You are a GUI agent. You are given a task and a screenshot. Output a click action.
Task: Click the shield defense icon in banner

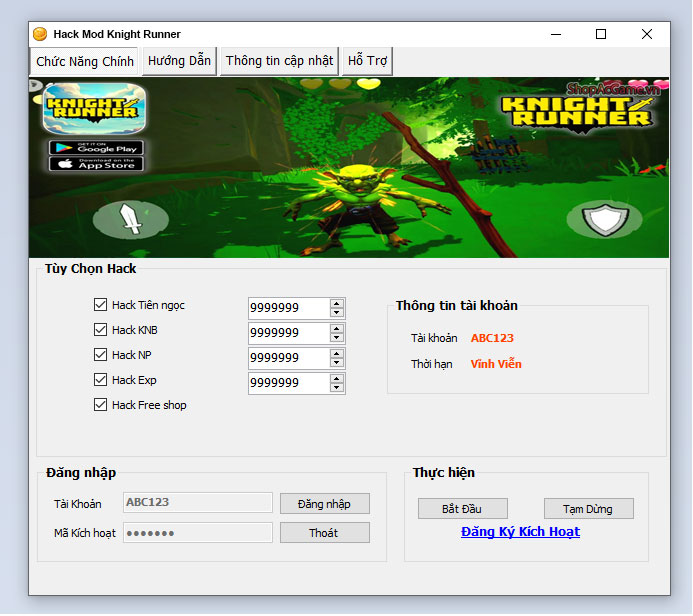click(603, 219)
